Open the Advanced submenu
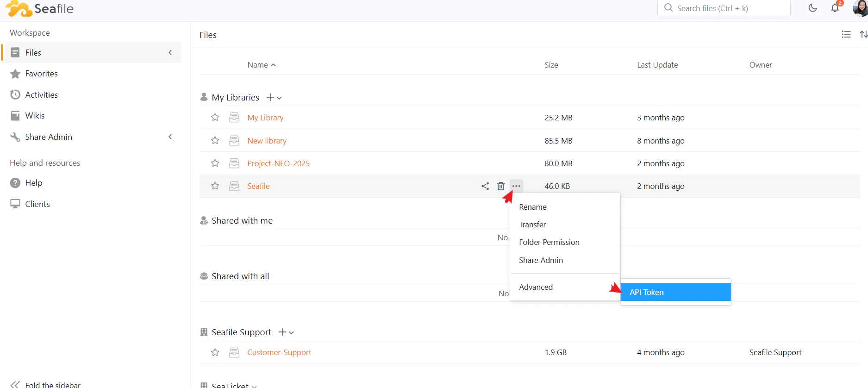This screenshot has width=868, height=388. [x=565, y=287]
